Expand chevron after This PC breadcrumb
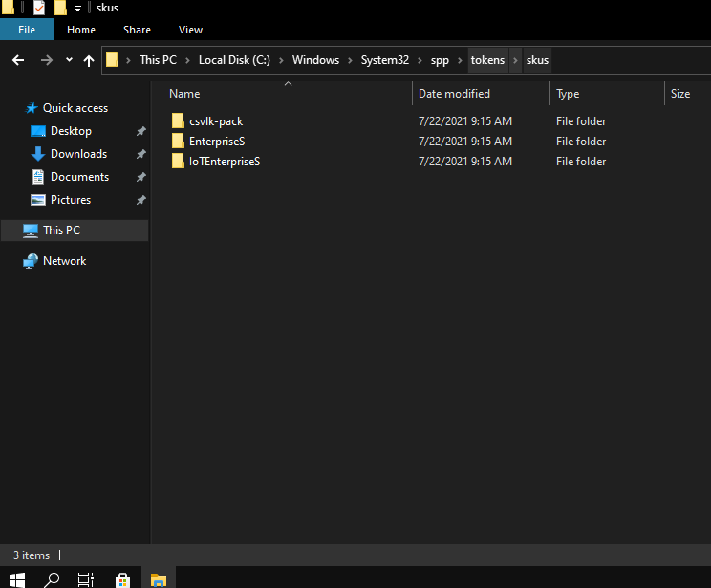The height and width of the screenshot is (588, 711). tap(187, 60)
